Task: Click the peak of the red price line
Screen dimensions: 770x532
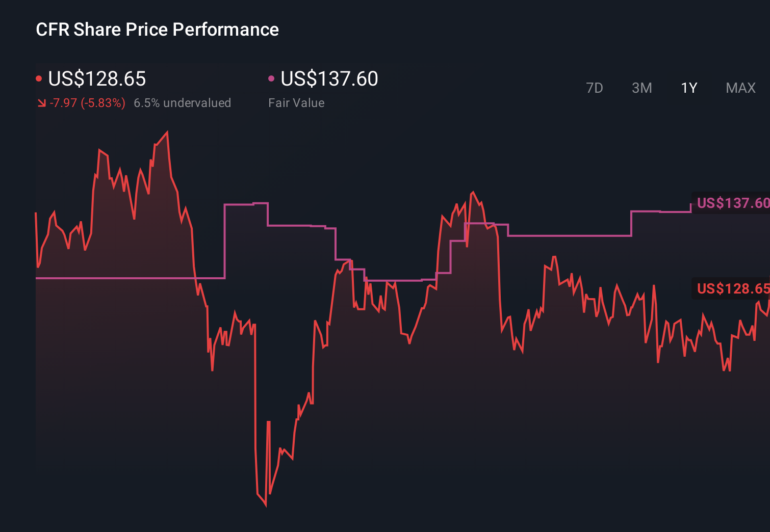Action: (167, 131)
